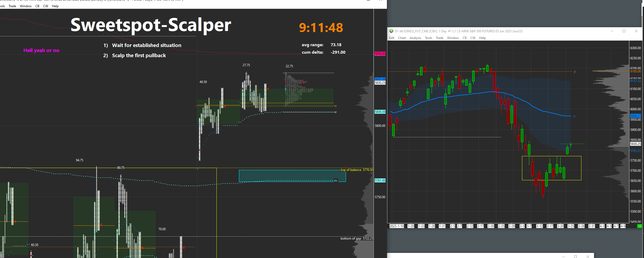Close the D1 daily chart window
The image size is (644, 258).
point(636,31)
